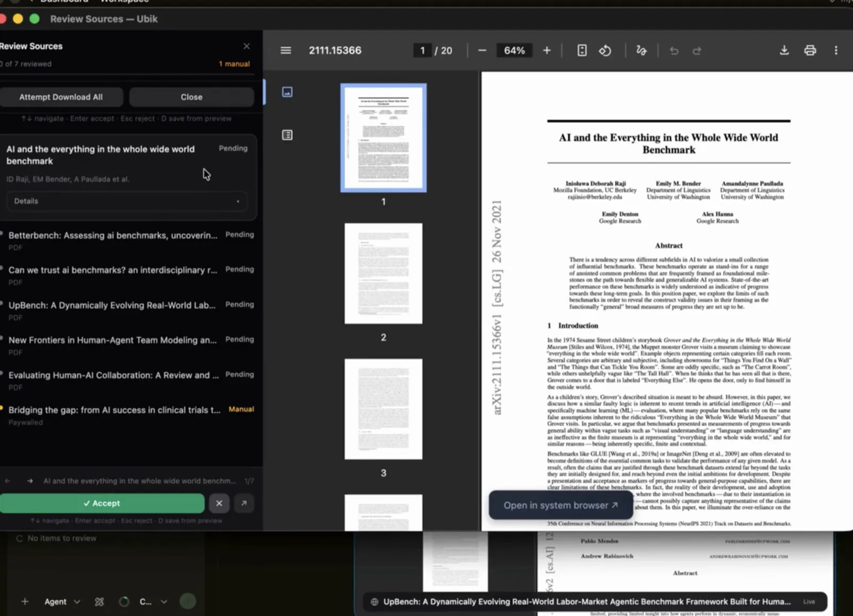Click the 2111.15366 document title
853x616 pixels.
tap(335, 50)
